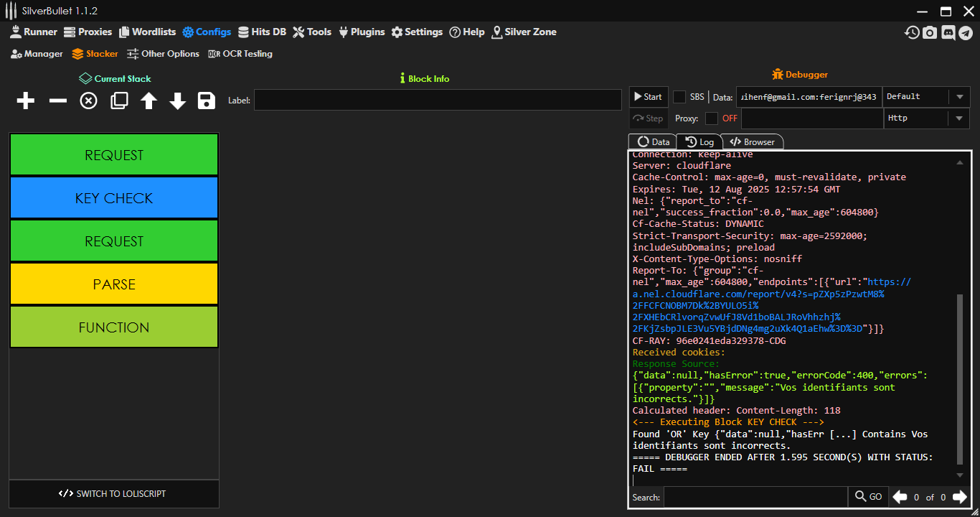This screenshot has width=980, height=517.
Task: Open the Plugins section
Action: coord(362,32)
